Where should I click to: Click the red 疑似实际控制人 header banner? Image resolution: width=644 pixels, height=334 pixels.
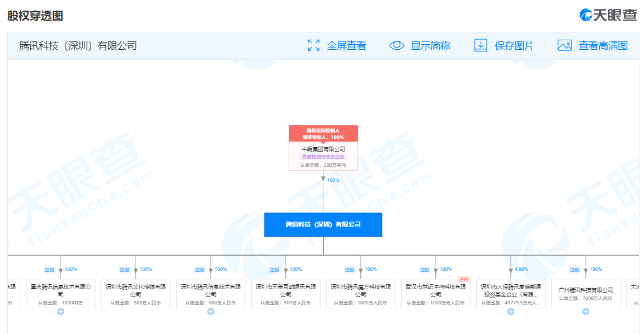pyautogui.click(x=323, y=134)
